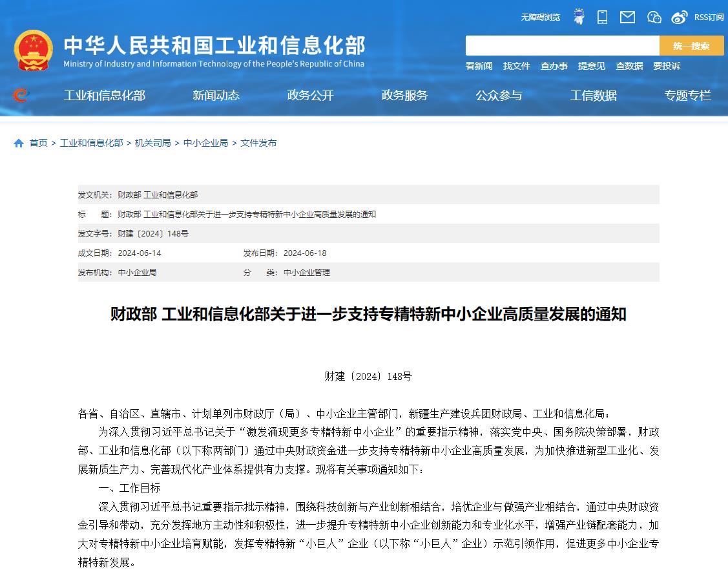Select 看新闻 quick link

tap(479, 66)
